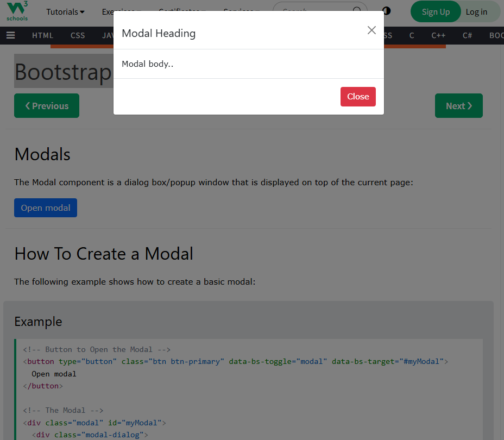The height and width of the screenshot is (440, 504).
Task: Click the red Close button in the modal
Action: point(358,97)
